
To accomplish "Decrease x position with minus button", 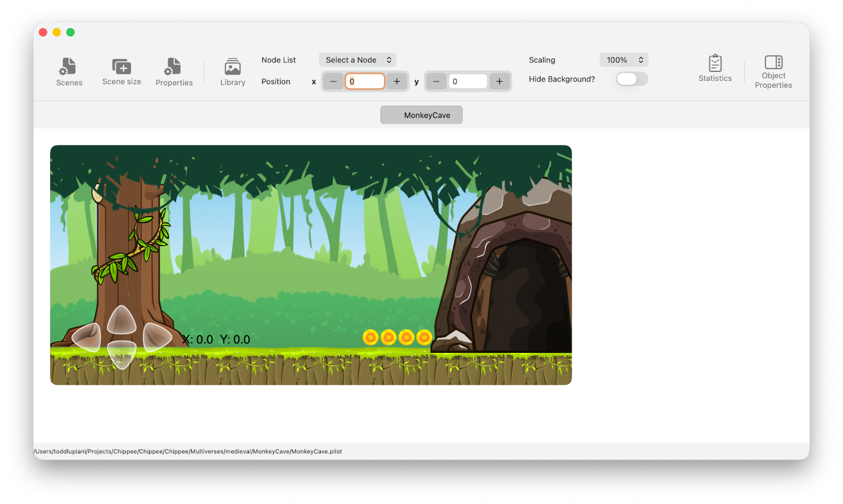I will [x=333, y=81].
